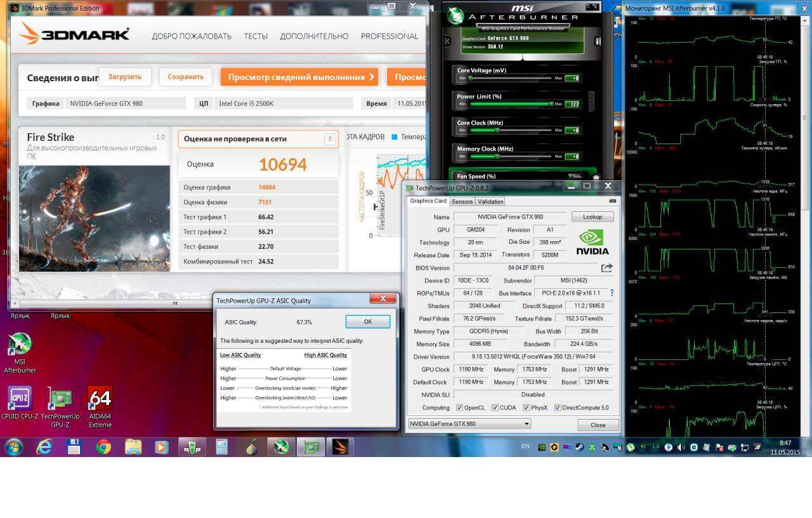Click the BIOS export arrow icon in GPU-Z

click(607, 268)
